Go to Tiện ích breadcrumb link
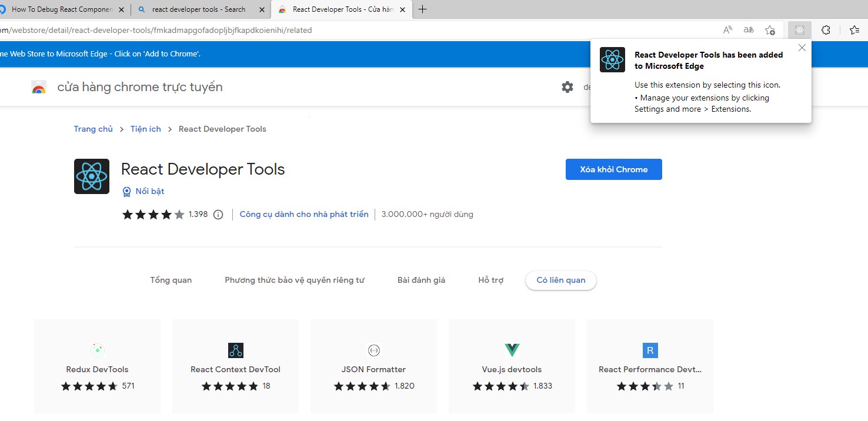The height and width of the screenshot is (421, 868). pos(146,129)
